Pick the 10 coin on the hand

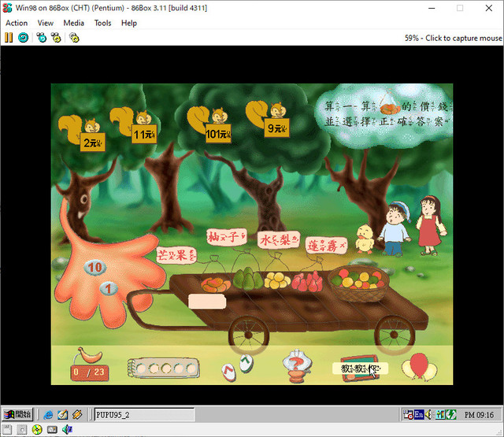pyautogui.click(x=94, y=268)
